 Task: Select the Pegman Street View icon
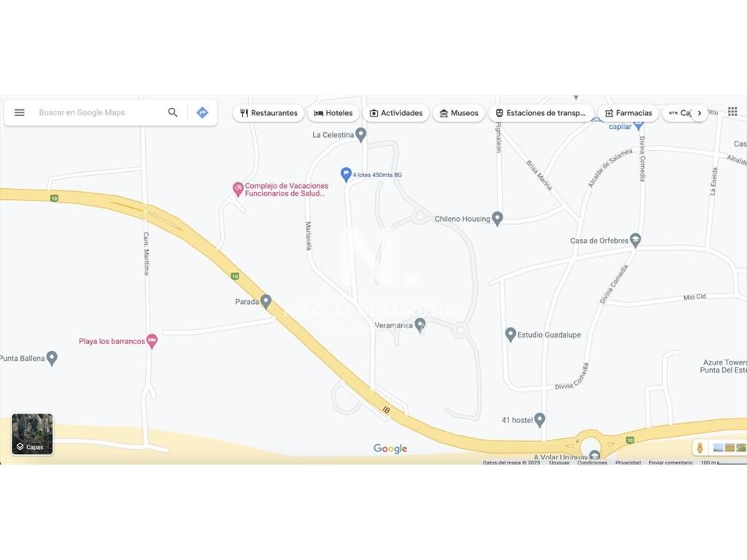click(700, 448)
